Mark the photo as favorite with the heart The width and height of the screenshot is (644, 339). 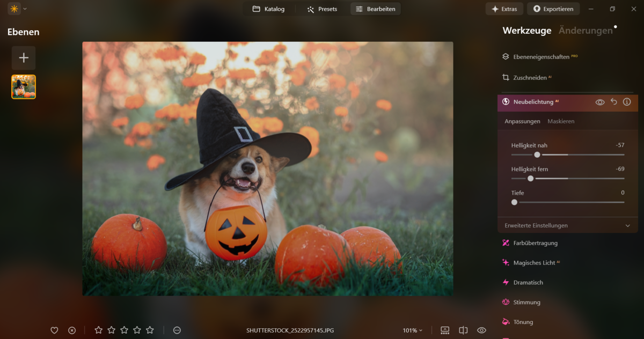coord(54,330)
